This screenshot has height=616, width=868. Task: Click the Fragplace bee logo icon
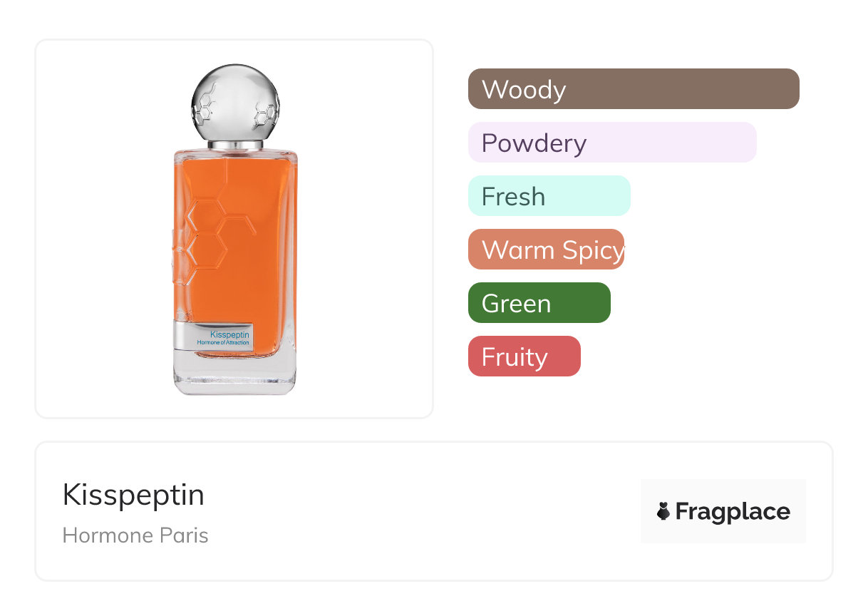pyautogui.click(x=663, y=511)
